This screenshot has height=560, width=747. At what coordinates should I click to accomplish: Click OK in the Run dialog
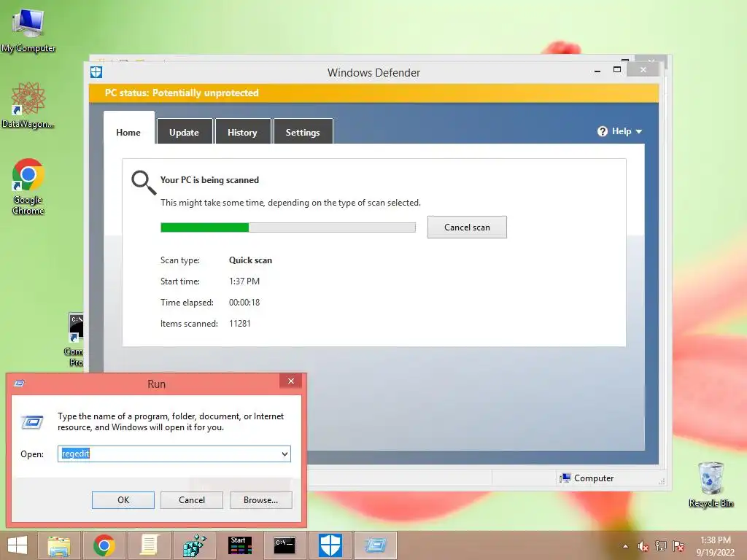click(123, 500)
